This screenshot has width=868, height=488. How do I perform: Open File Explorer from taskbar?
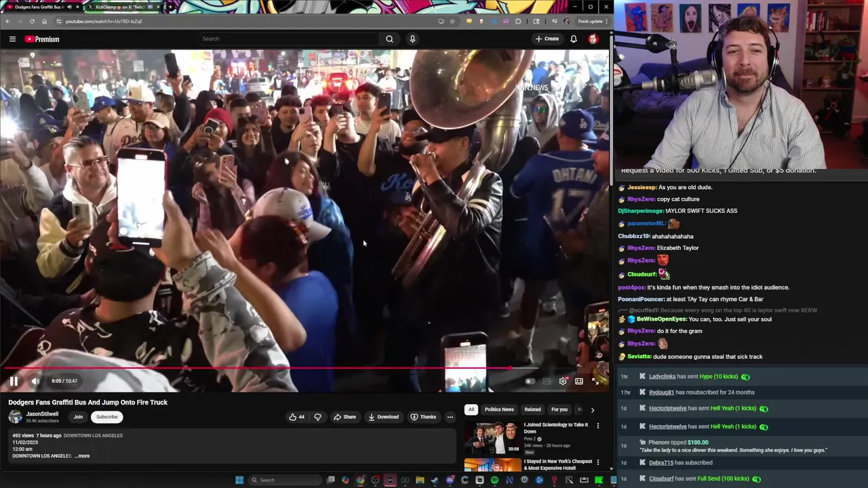pyautogui.click(x=420, y=480)
